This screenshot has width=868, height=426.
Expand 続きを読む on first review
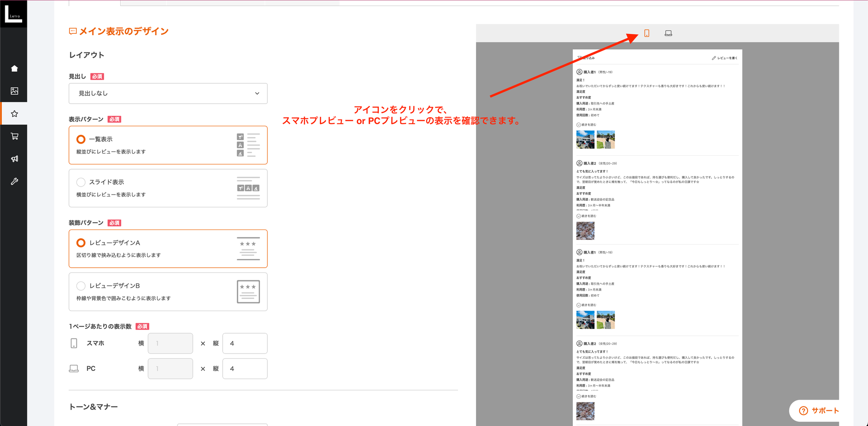click(x=586, y=125)
